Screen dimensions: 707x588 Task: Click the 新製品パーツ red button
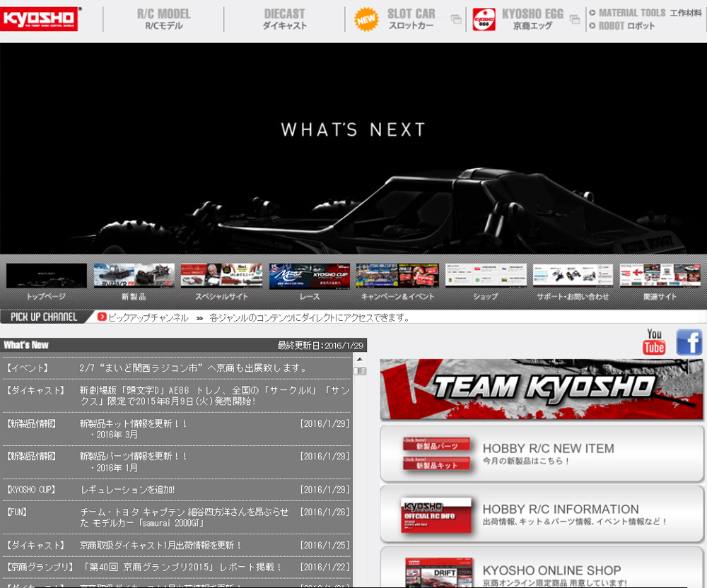point(436,445)
